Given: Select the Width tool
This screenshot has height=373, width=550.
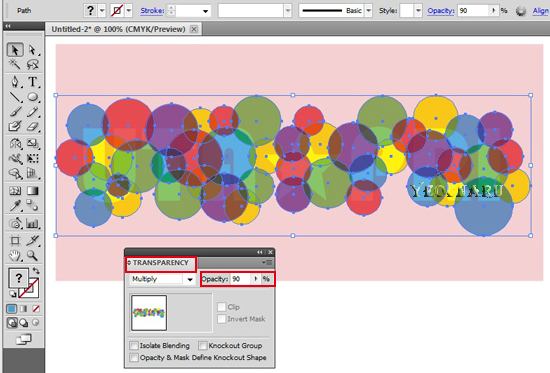Looking at the screenshot, I should point(15,158).
